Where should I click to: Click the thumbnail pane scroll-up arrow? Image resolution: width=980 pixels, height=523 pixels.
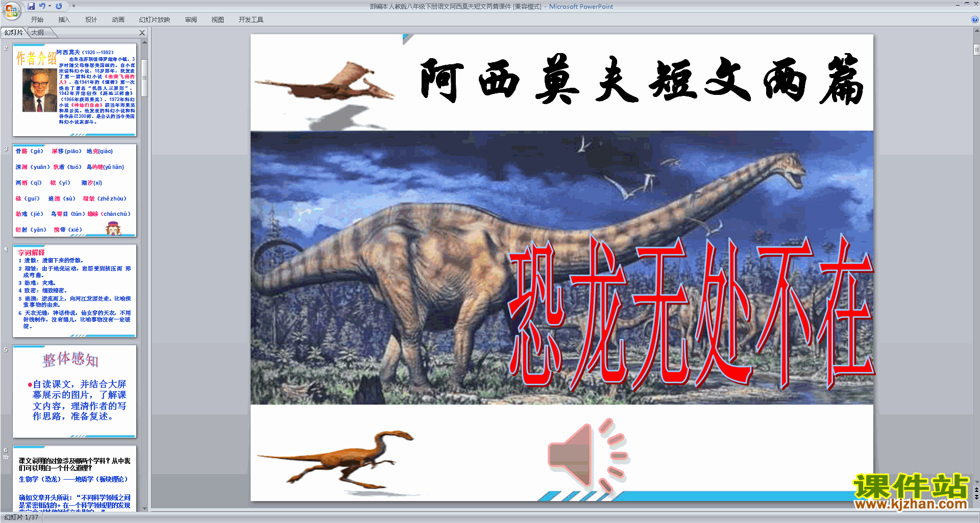pyautogui.click(x=144, y=42)
